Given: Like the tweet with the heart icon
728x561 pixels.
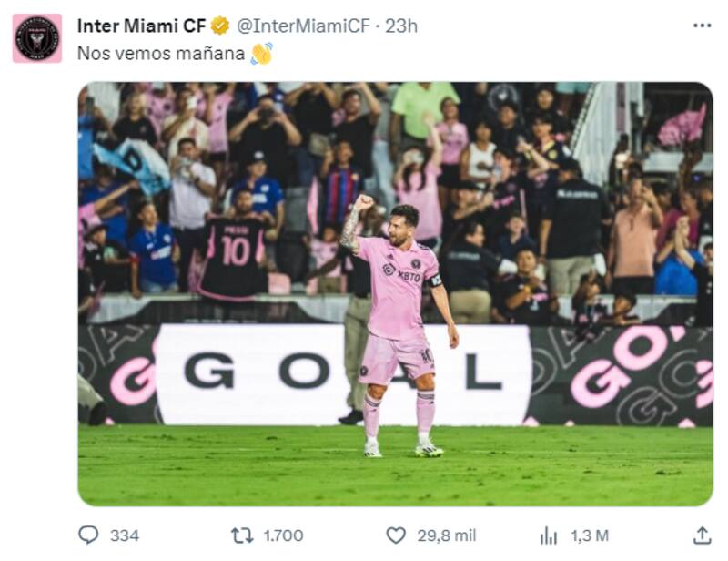Looking at the screenshot, I should click(396, 535).
